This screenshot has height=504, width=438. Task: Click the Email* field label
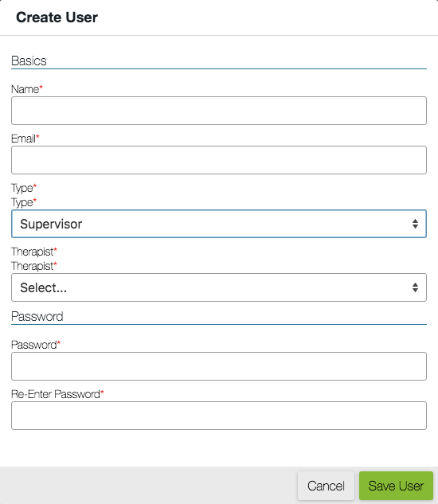(25, 139)
